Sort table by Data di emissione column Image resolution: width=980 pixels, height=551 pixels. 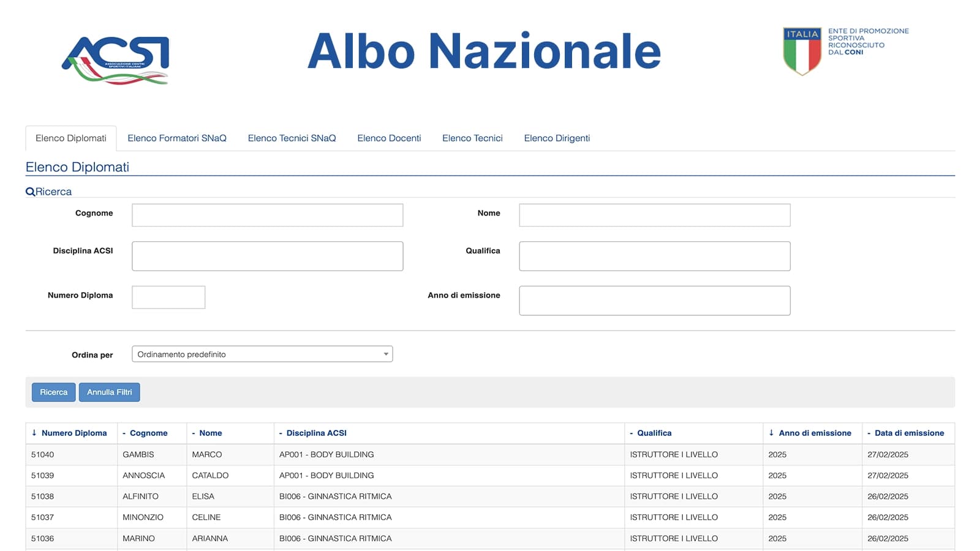(x=909, y=433)
